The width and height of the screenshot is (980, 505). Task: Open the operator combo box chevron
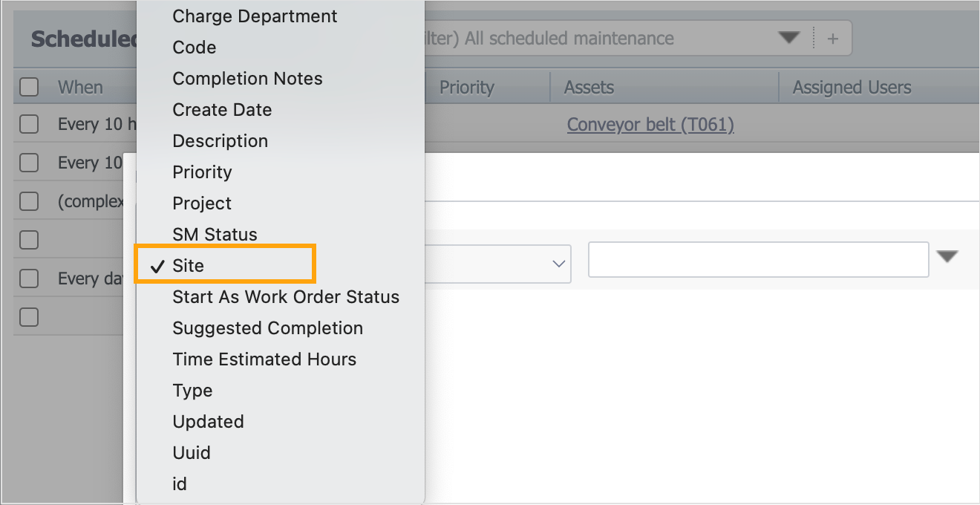coord(559,264)
